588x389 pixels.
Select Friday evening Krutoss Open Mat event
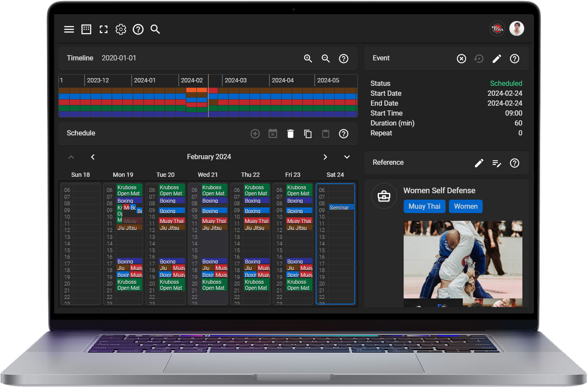point(299,285)
